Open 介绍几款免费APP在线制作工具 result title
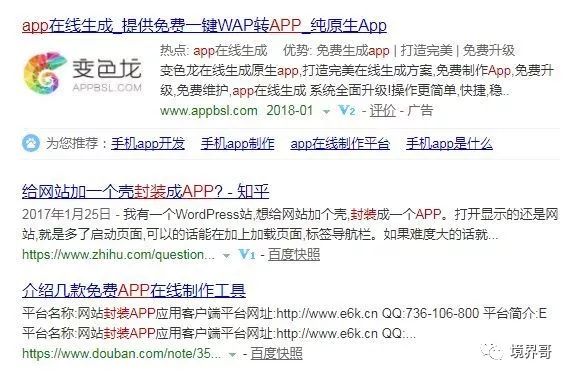 [x=134, y=290]
